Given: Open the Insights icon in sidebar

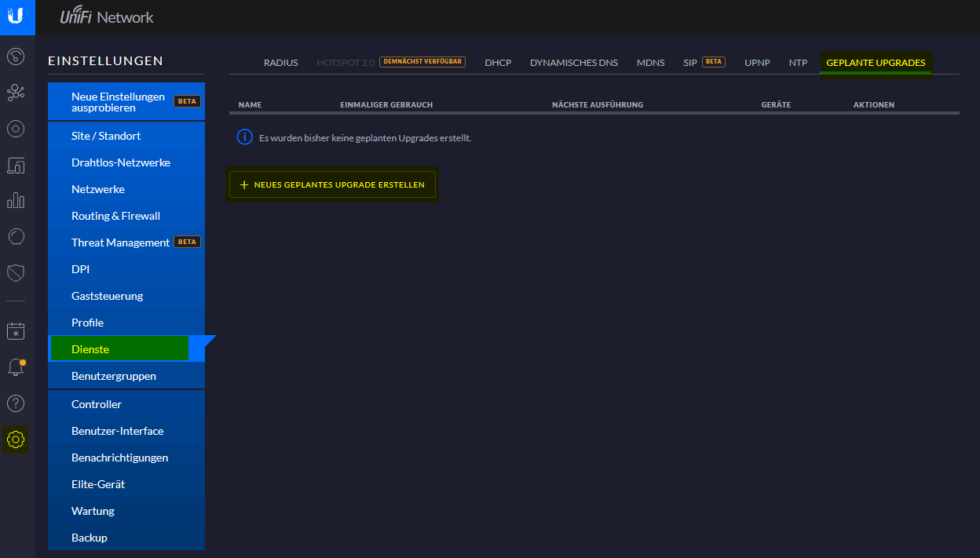Looking at the screenshot, I should click(16, 236).
